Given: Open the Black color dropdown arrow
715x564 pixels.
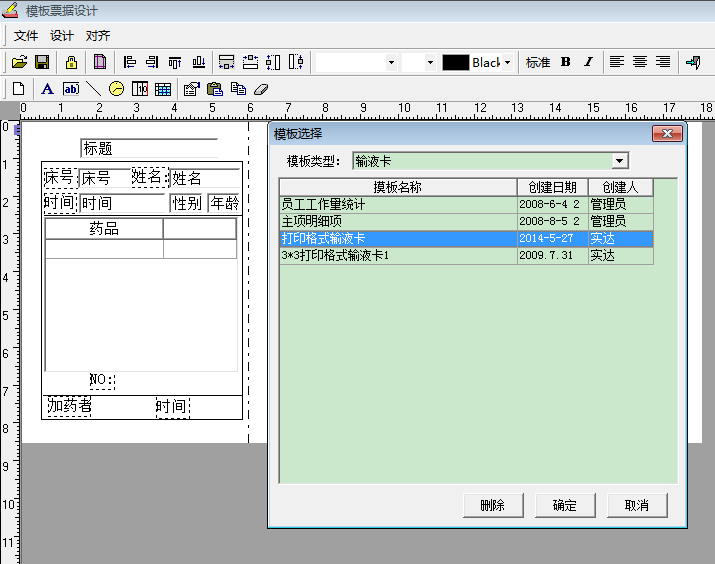Looking at the screenshot, I should click(508, 62).
